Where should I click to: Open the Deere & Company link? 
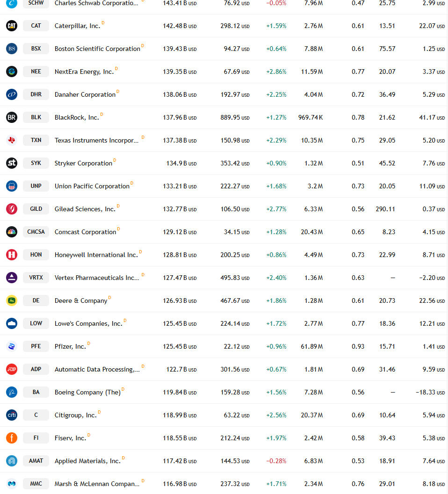[81, 301]
